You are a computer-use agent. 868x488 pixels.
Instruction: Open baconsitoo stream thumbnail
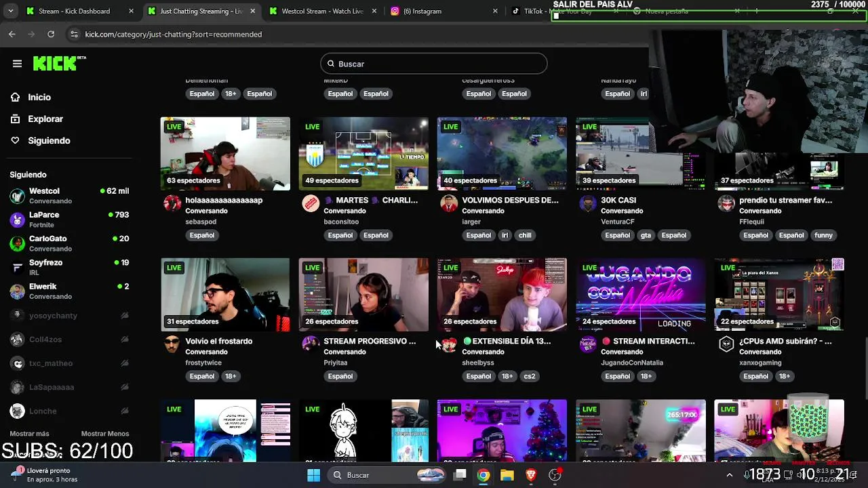coord(363,154)
